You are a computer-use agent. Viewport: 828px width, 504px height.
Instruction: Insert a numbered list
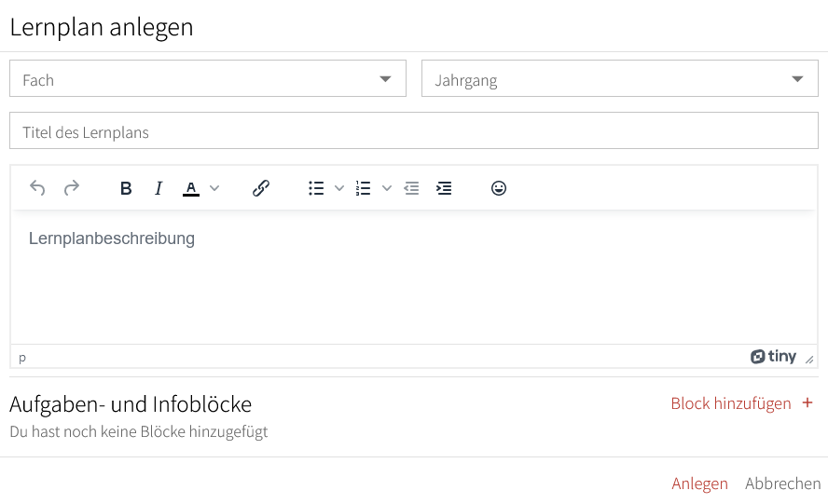(364, 188)
